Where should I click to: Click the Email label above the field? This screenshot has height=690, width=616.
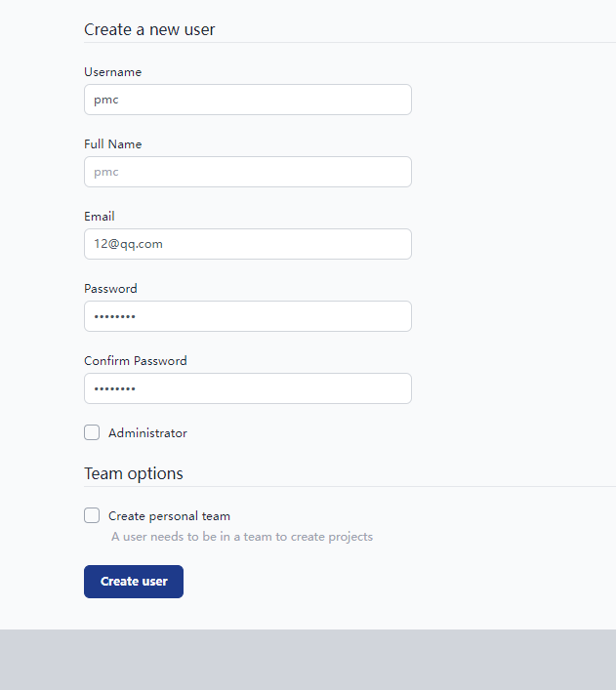[100, 217]
